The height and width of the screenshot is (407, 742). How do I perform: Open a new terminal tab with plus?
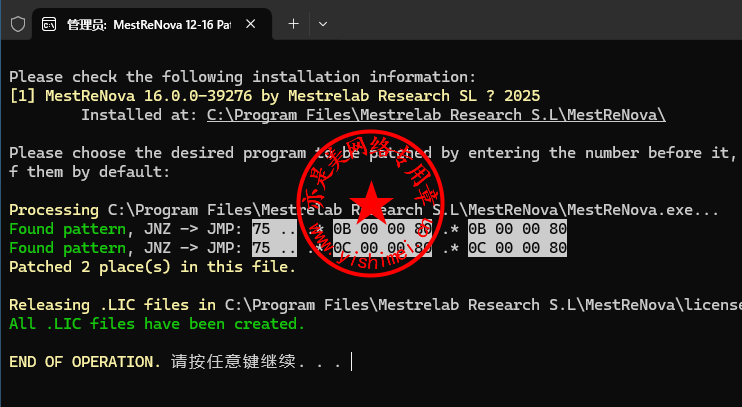coord(293,23)
